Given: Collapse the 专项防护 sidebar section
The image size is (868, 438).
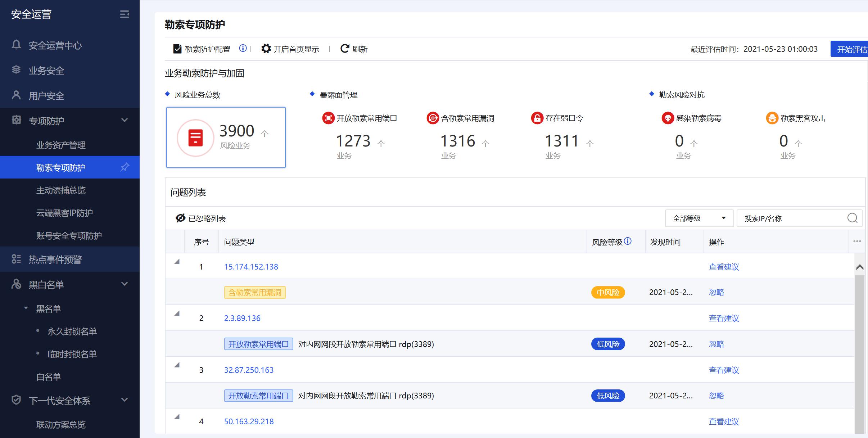Looking at the screenshot, I should click(125, 120).
